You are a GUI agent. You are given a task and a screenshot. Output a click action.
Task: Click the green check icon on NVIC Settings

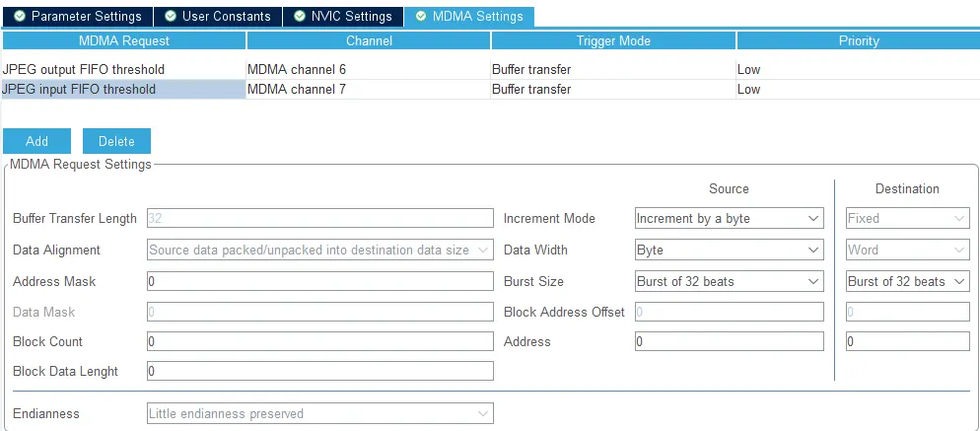click(300, 16)
